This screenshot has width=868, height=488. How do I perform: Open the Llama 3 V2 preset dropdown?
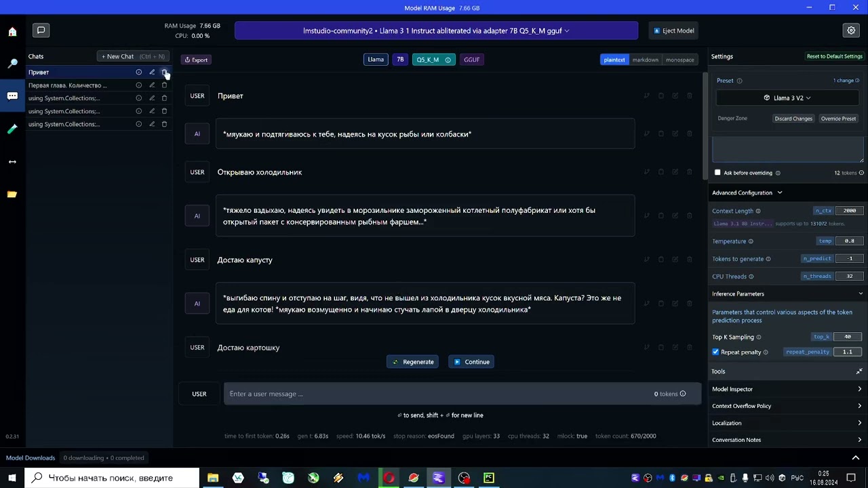click(x=787, y=98)
